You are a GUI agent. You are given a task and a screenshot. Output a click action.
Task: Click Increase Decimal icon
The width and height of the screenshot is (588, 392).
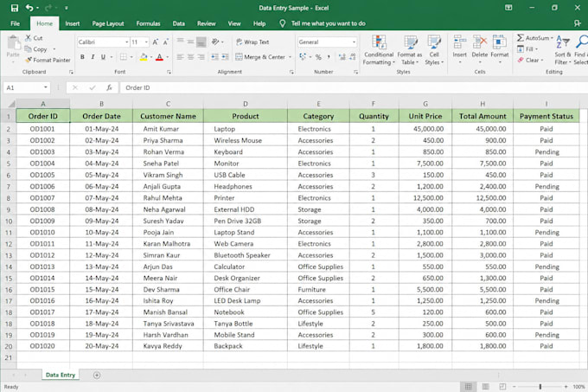pyautogui.click(x=342, y=57)
